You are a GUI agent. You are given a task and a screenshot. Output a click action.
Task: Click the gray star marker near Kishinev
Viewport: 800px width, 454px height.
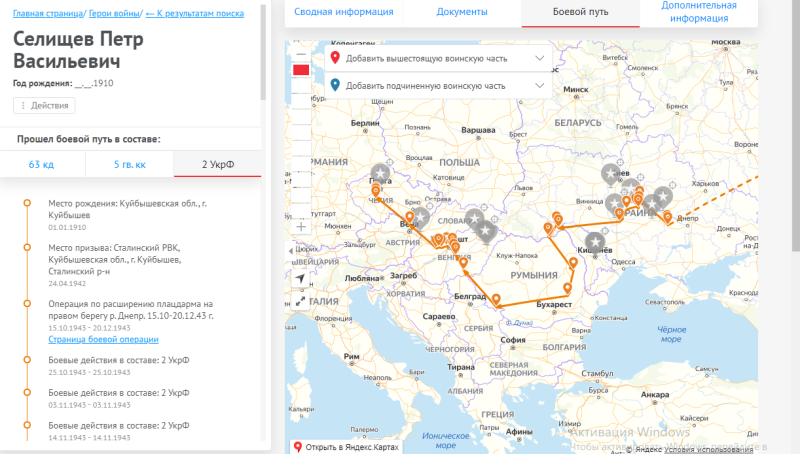[x=596, y=241]
